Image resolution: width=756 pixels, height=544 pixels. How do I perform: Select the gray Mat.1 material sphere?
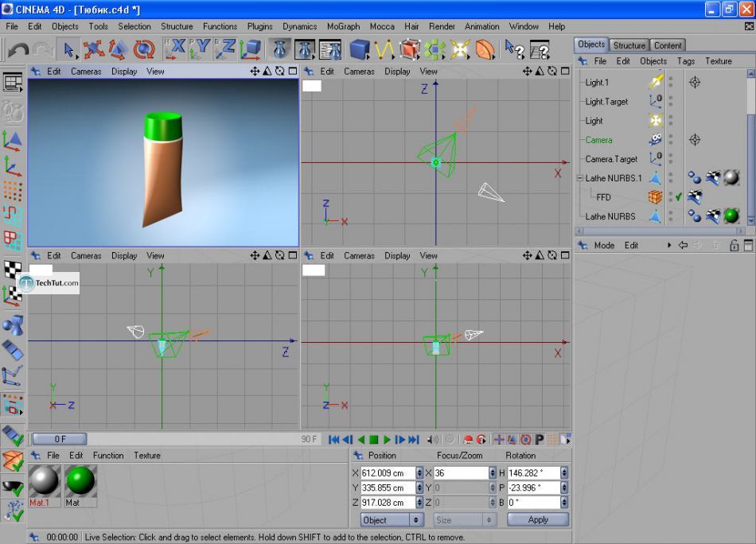pyautogui.click(x=45, y=480)
